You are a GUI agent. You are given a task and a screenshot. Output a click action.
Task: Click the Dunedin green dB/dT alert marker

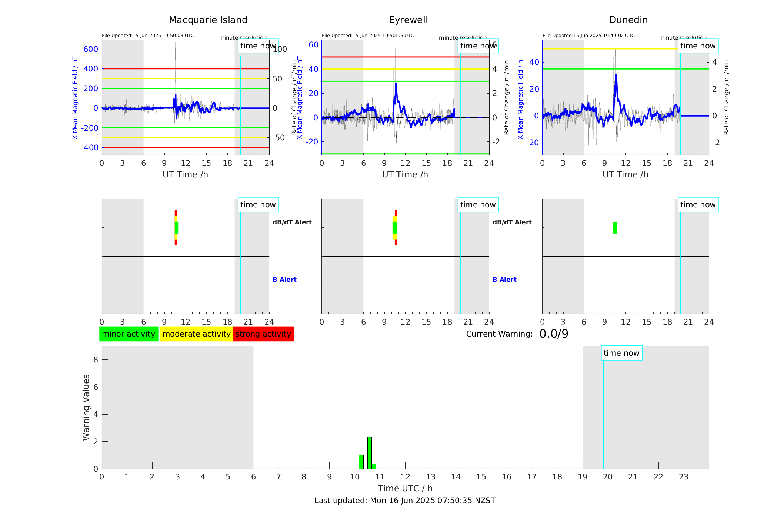pyautogui.click(x=615, y=228)
